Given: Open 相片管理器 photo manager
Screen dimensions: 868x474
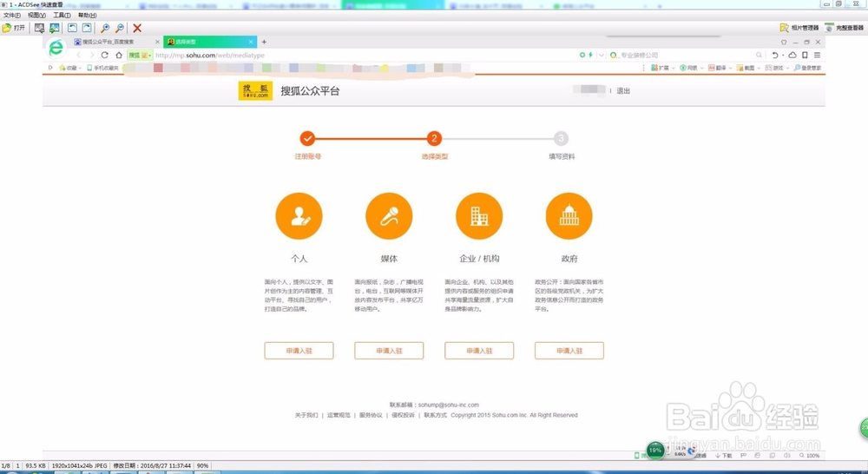Looking at the screenshot, I should click(x=799, y=28).
